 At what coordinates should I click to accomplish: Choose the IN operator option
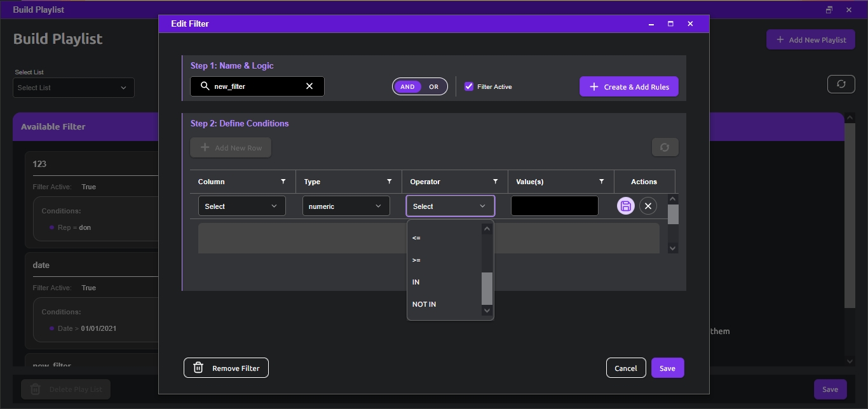444,282
